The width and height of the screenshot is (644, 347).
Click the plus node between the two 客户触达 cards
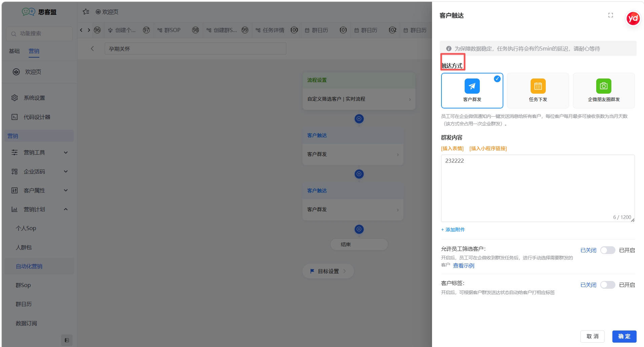(359, 174)
